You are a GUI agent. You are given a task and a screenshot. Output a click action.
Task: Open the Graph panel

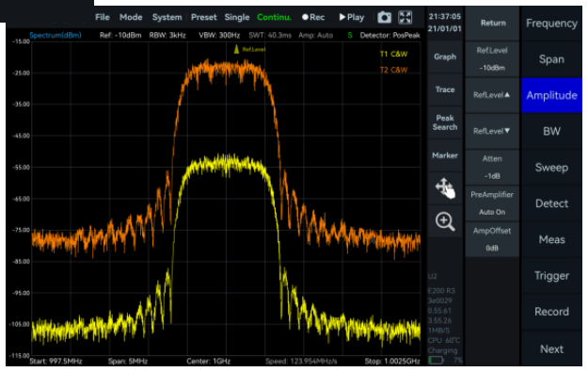[445, 57]
